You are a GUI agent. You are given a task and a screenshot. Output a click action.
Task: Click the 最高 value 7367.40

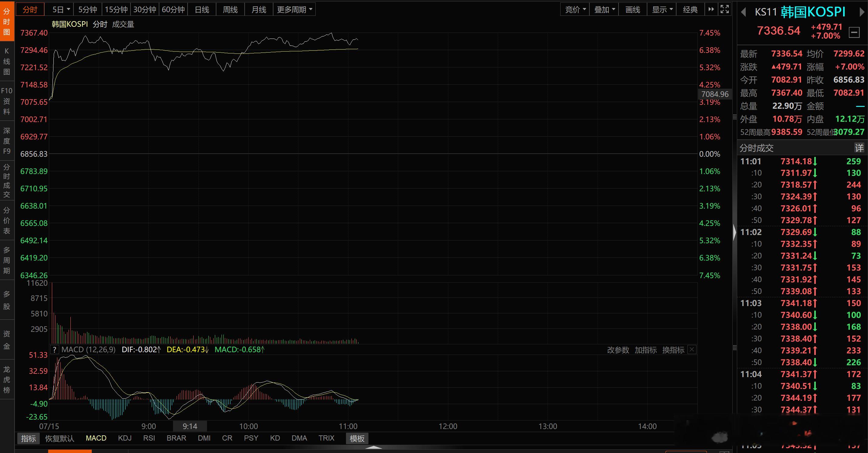pos(787,93)
